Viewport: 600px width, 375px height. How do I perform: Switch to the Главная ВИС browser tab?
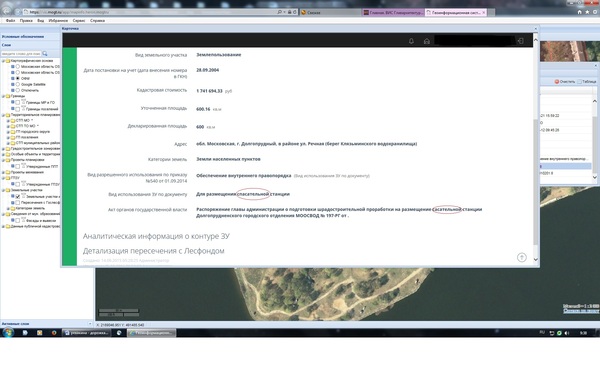pos(393,13)
